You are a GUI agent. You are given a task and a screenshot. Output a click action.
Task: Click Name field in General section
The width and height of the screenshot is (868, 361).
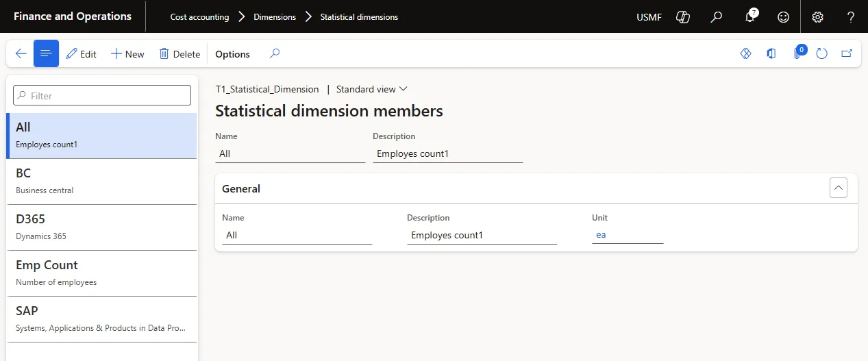(297, 236)
